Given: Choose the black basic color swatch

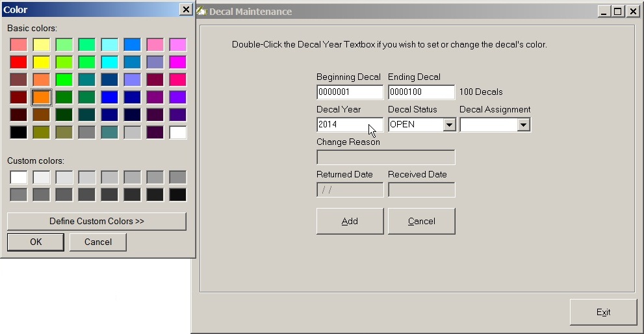Looking at the screenshot, I should tap(19, 133).
